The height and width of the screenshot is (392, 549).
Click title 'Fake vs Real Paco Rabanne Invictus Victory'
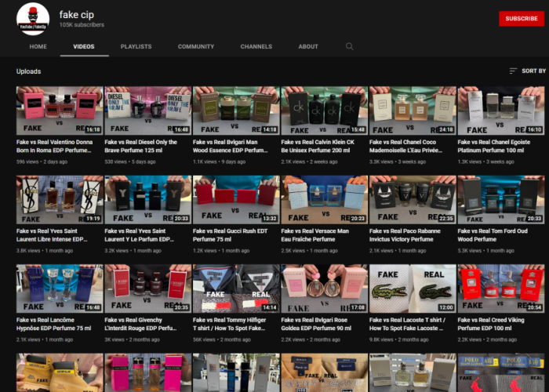(x=405, y=235)
